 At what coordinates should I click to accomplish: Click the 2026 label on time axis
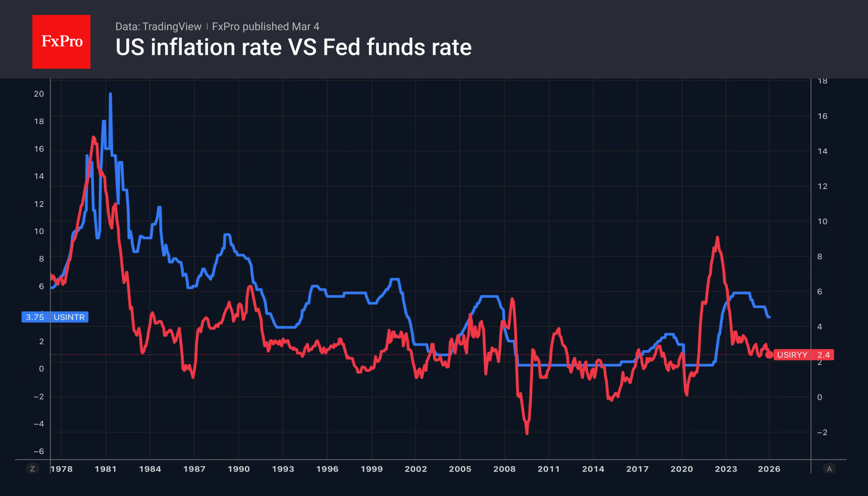(x=769, y=469)
